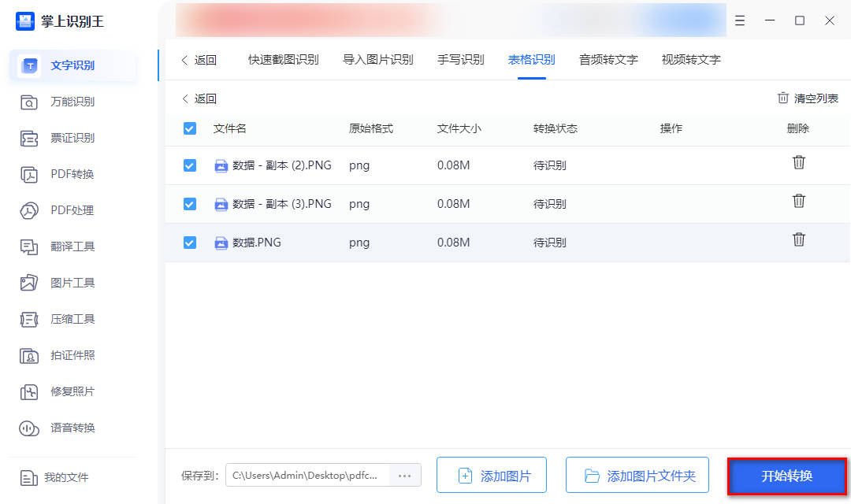Viewport: 851px width, 504px height.
Task: Uncheck the 数据.PNG checkbox
Action: (x=189, y=243)
